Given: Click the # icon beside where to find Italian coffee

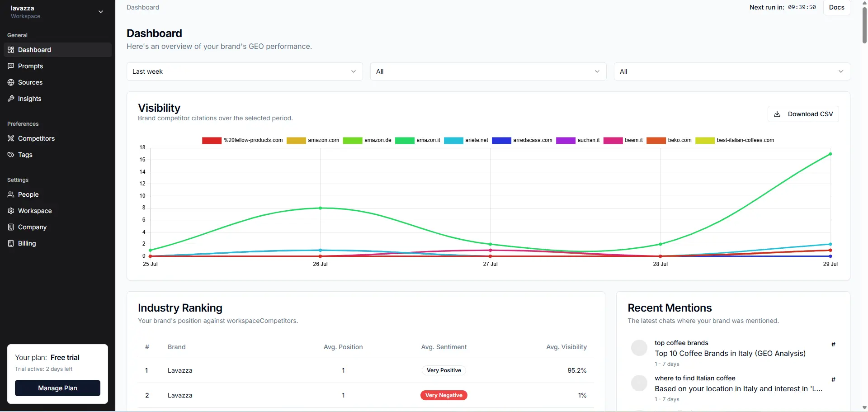Looking at the screenshot, I should [833, 379].
